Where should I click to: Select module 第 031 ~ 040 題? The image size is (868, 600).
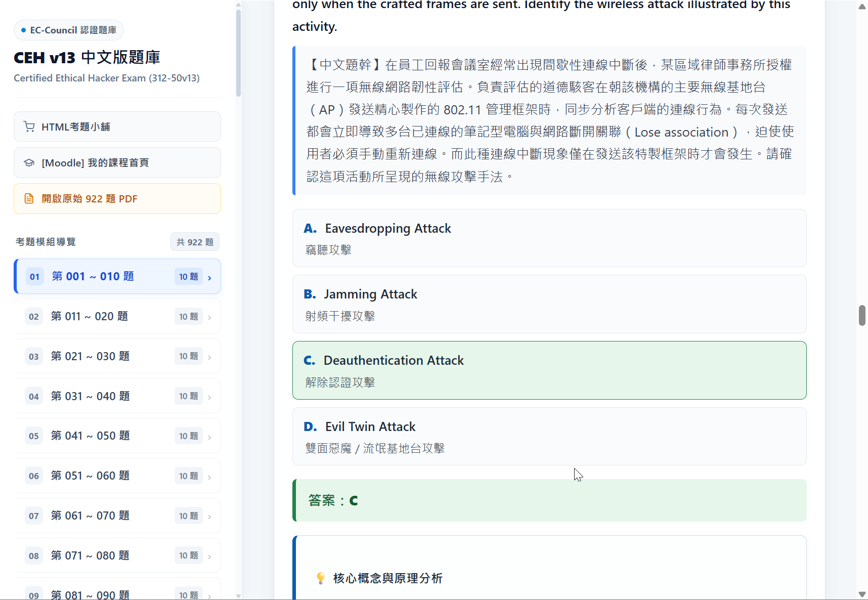[118, 396]
